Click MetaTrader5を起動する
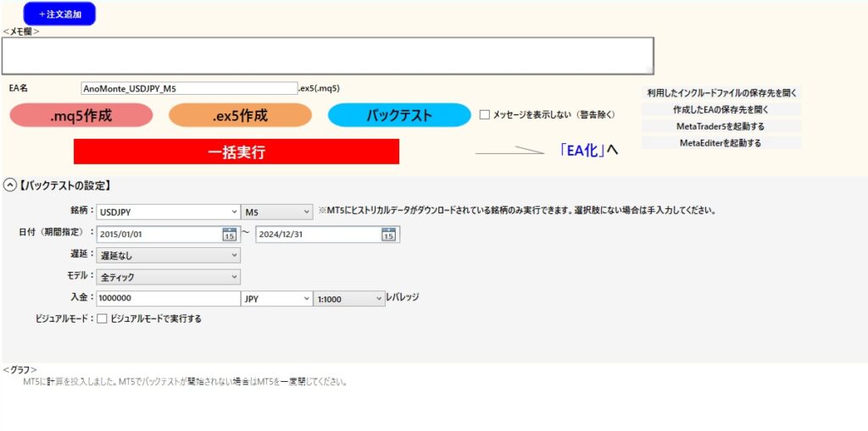The width and height of the screenshot is (868, 431). click(721, 126)
